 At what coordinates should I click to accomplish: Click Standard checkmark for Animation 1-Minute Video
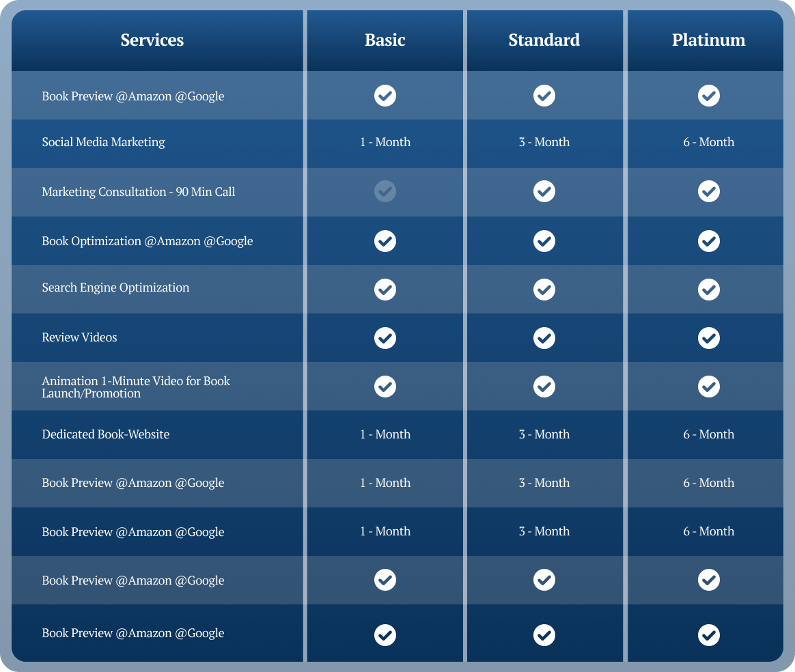click(544, 387)
